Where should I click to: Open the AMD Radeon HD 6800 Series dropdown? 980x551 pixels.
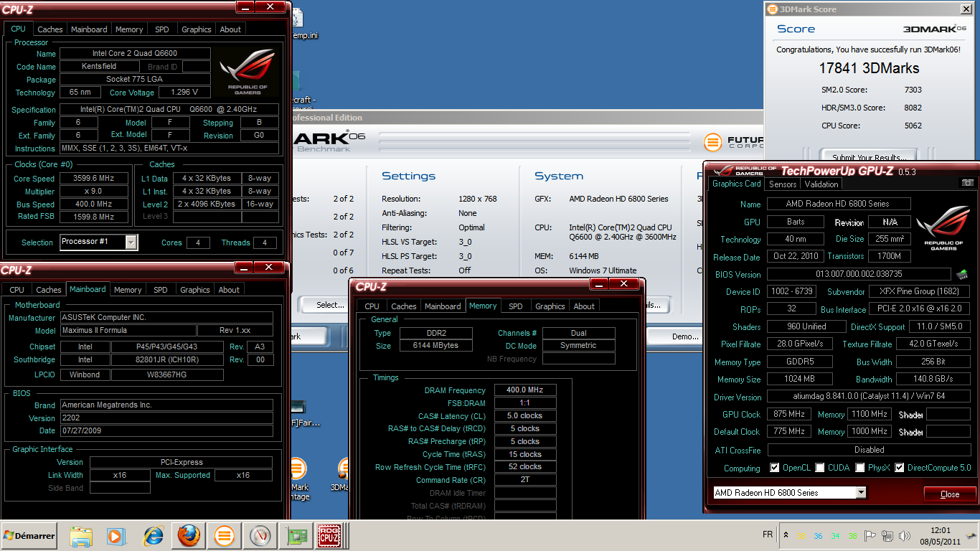click(861, 493)
